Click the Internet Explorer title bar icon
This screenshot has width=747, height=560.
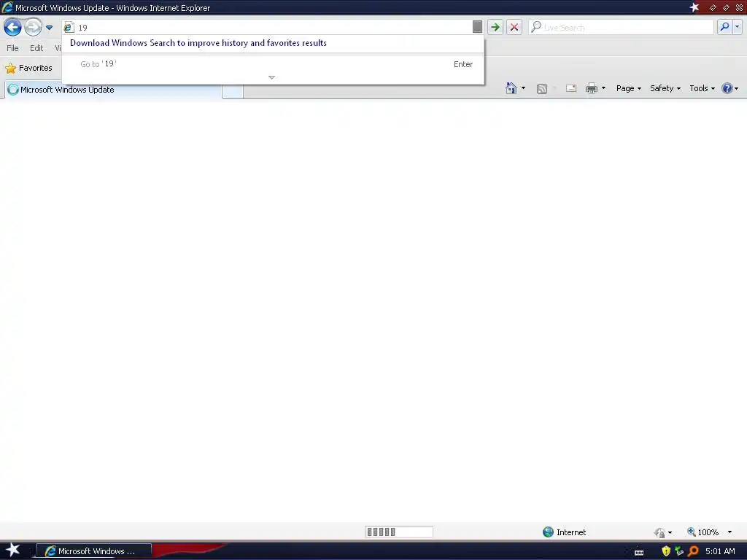tap(7, 7)
